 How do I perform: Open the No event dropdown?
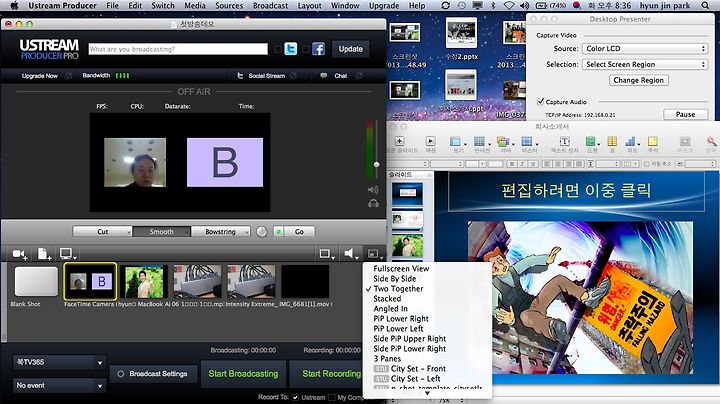[x=59, y=386]
